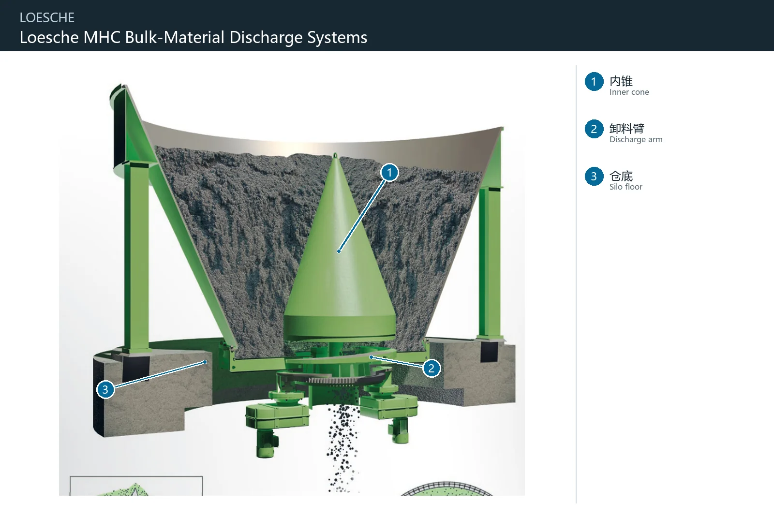Screen dimensions: 774x532
Task: Click the Chinese label "仓底" in the legend
Action: (621, 176)
